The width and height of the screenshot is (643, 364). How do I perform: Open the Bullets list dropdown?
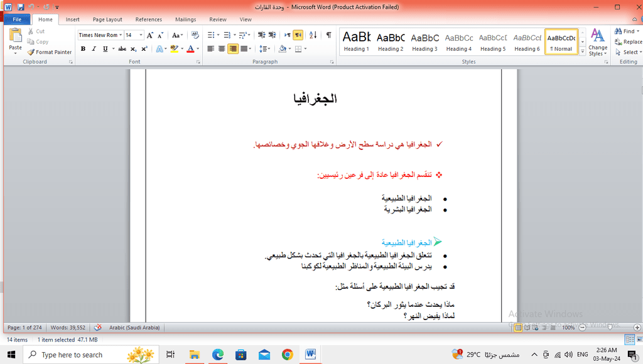click(x=218, y=35)
